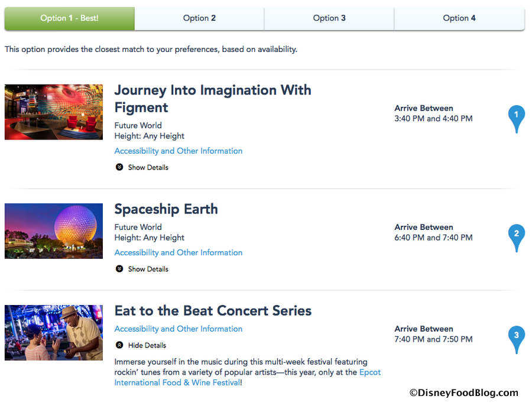Click chevron icon beside Figment Show Details
Image resolution: width=532 pixels, height=409 pixels.
coord(119,167)
